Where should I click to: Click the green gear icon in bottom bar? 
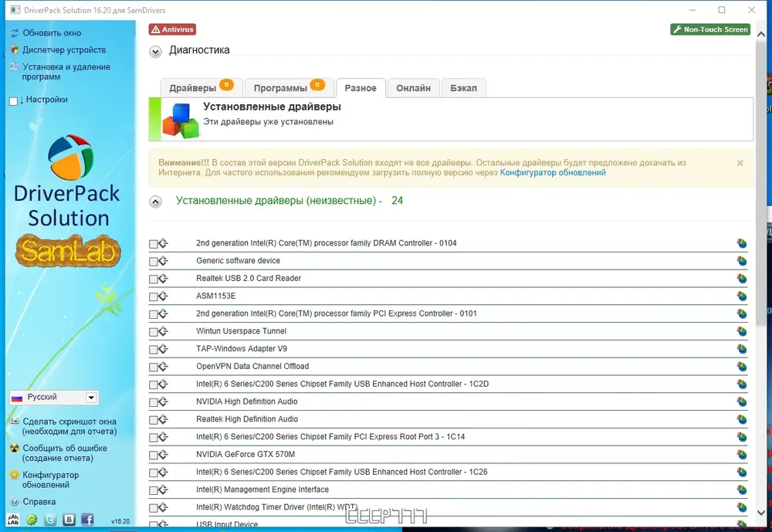click(x=32, y=519)
